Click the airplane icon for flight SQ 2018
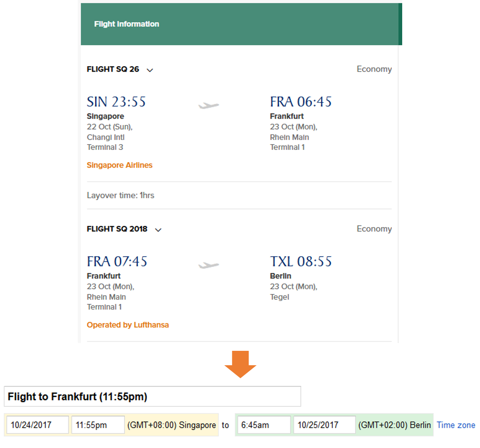The image size is (480, 448). [x=208, y=266]
